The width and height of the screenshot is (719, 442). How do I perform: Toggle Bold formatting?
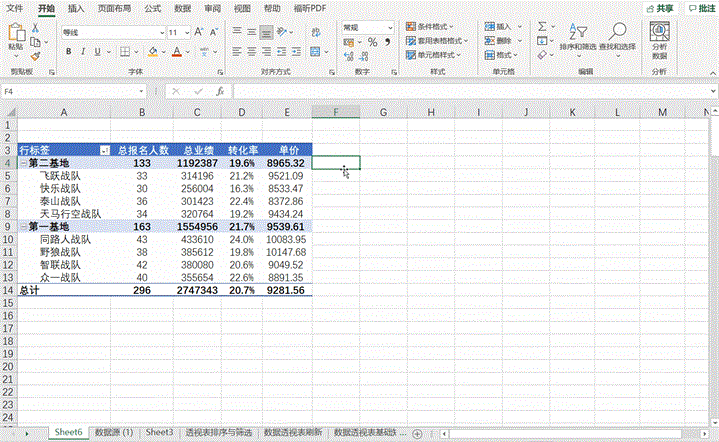pyautogui.click(x=67, y=51)
